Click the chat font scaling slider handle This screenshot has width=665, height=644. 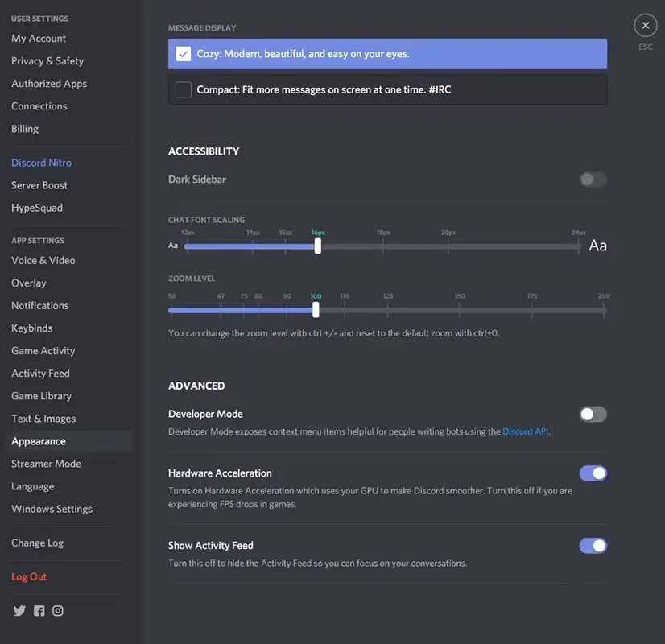(318, 246)
